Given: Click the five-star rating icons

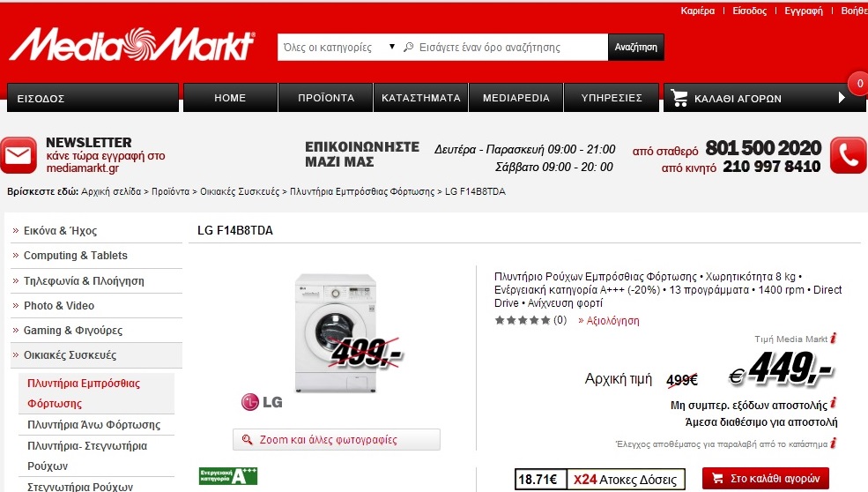Looking at the screenshot, I should pos(523,320).
